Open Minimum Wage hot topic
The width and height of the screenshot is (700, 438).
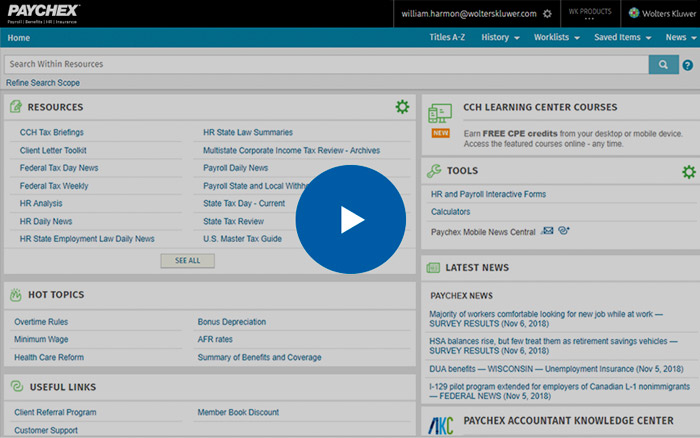coord(41,339)
